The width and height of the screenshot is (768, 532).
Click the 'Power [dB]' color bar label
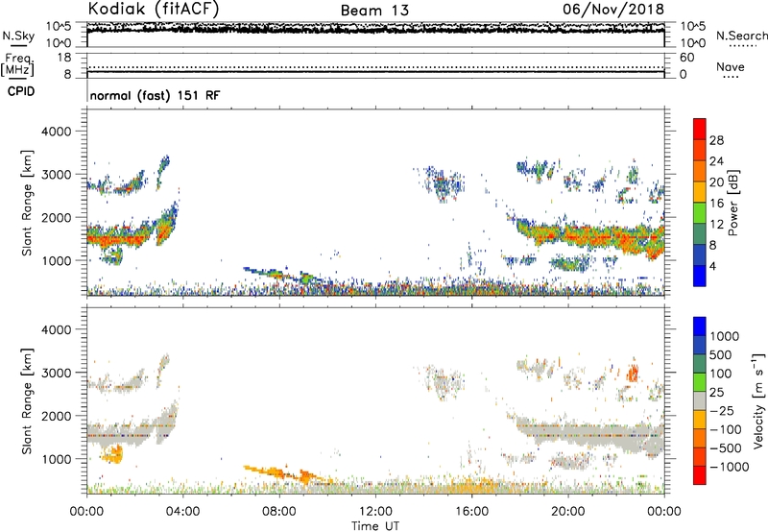click(x=733, y=203)
